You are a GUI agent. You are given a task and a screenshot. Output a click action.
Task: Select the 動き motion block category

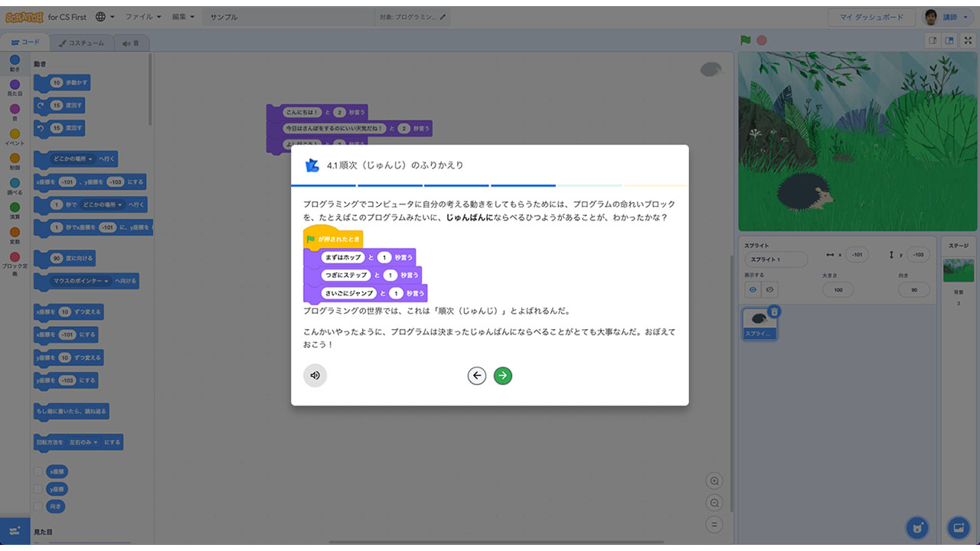point(15,64)
